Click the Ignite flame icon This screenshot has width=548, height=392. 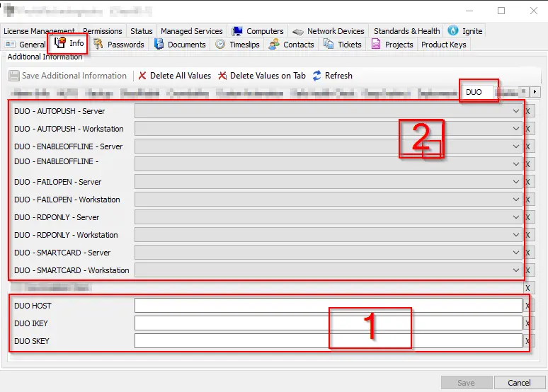coord(453,30)
